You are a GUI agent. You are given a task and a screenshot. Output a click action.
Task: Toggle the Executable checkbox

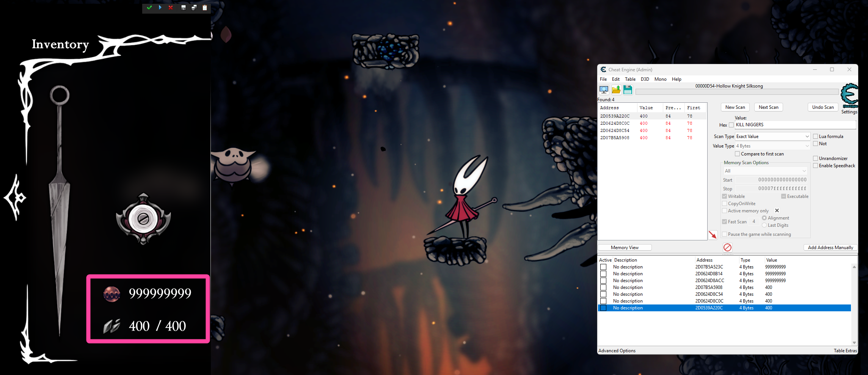[783, 196]
